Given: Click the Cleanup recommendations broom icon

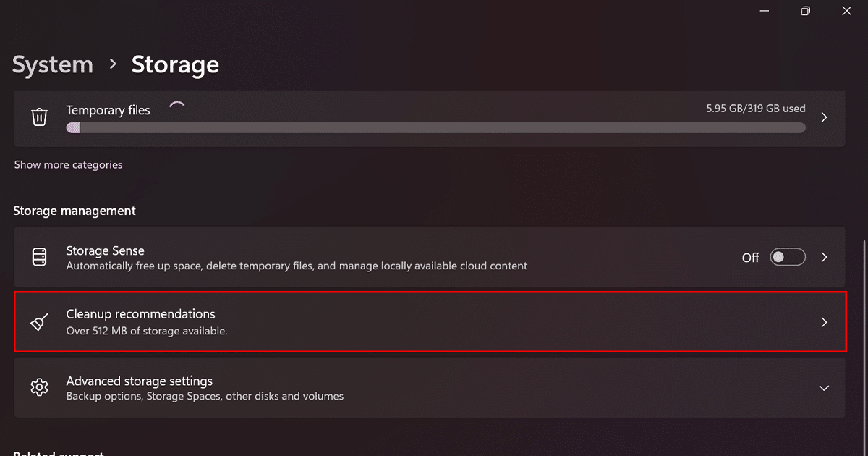Looking at the screenshot, I should coord(39,322).
